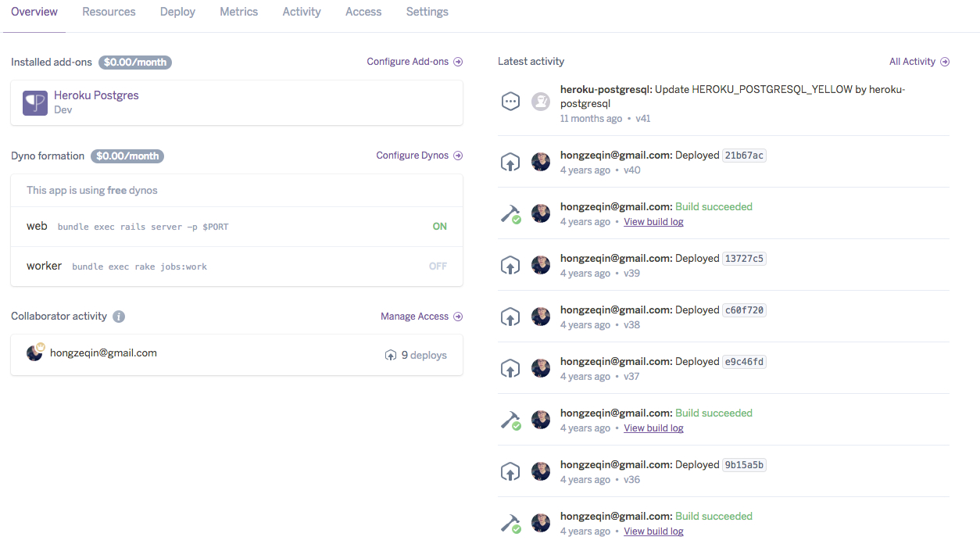Open the Settings tab
This screenshot has height=544, width=980.
click(427, 12)
